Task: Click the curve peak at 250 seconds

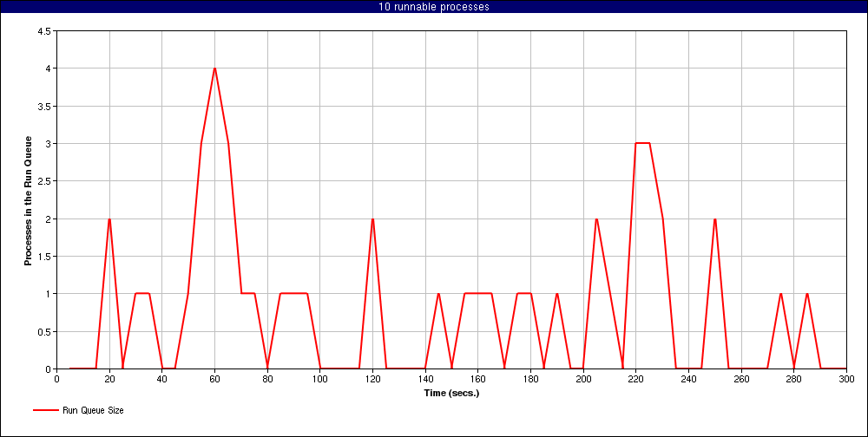Action: [x=715, y=219]
